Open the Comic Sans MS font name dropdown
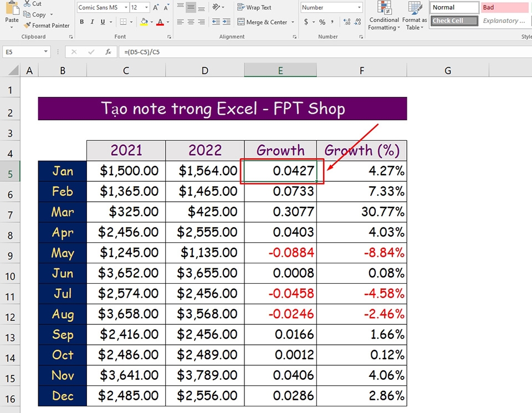This screenshot has height=413, width=532. click(126, 7)
